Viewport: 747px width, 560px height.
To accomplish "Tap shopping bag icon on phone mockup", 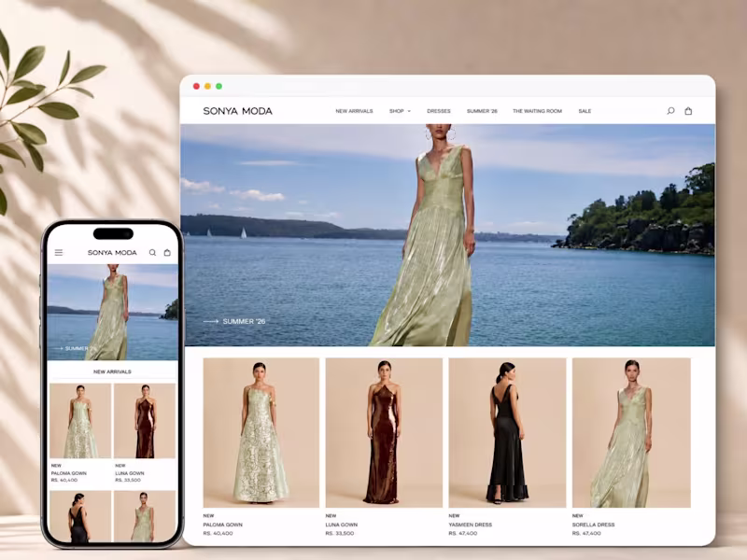I will 167,252.
